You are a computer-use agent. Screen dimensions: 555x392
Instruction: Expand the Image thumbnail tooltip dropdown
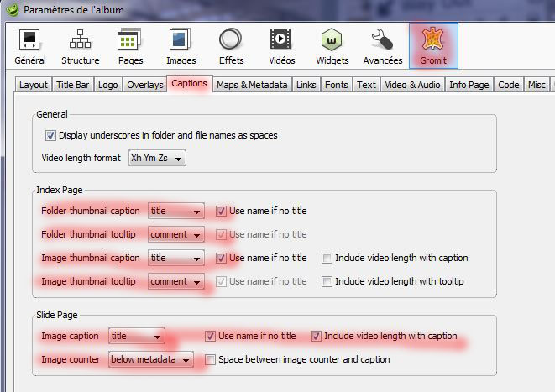pos(176,282)
